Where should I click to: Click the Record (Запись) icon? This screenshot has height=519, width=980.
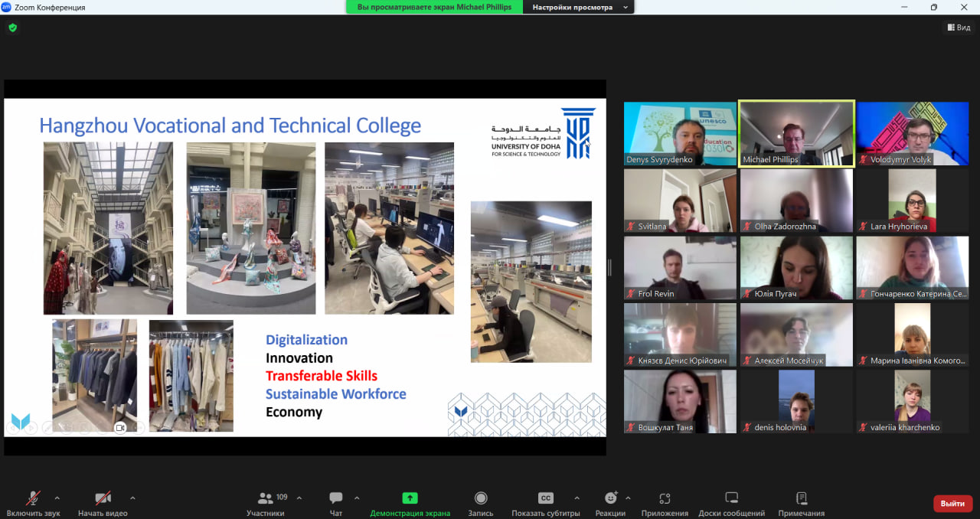point(481,498)
